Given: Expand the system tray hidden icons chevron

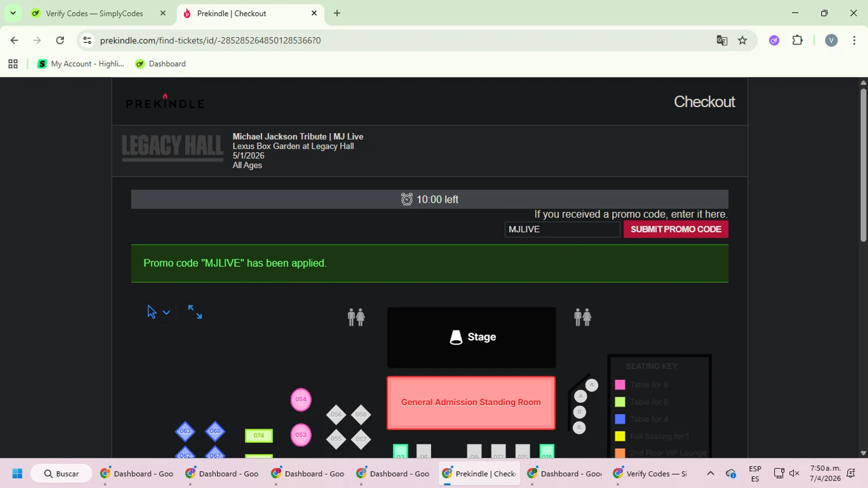Looking at the screenshot, I should (710, 474).
